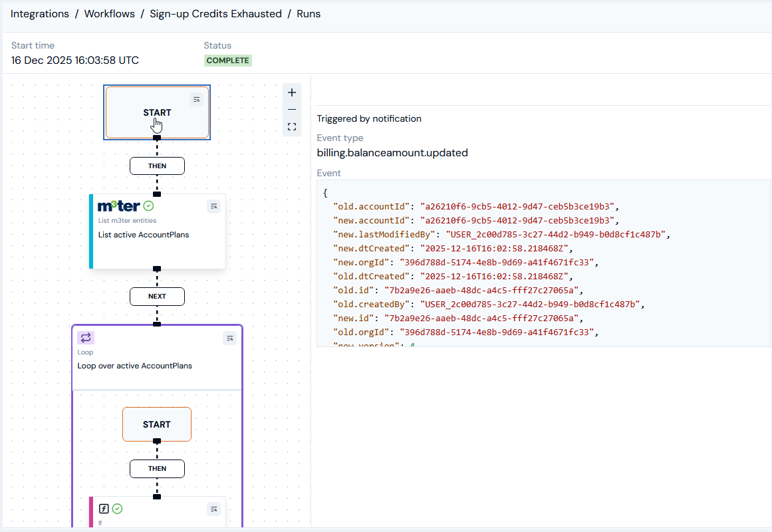This screenshot has height=532, width=772.
Task: Click the old.accountId JSON line
Action: tap(475, 206)
